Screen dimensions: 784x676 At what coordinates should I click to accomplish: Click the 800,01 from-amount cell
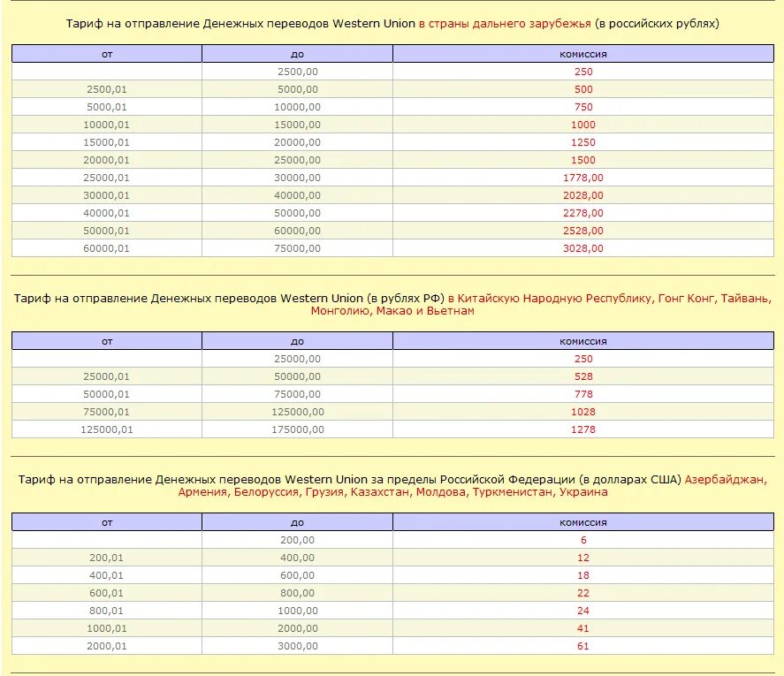106,611
